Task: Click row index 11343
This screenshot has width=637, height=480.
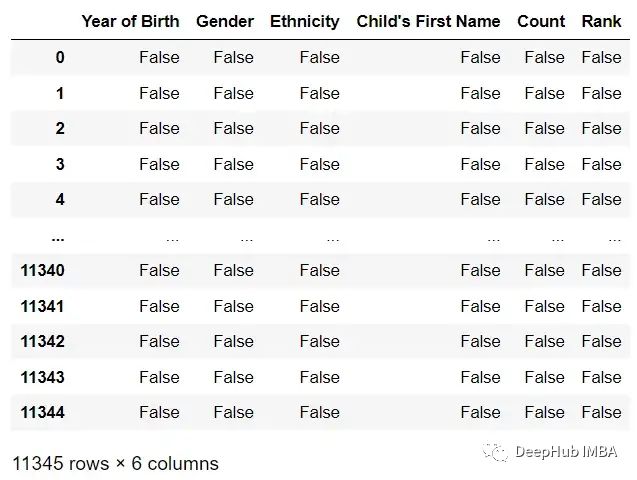Action: click(42, 377)
